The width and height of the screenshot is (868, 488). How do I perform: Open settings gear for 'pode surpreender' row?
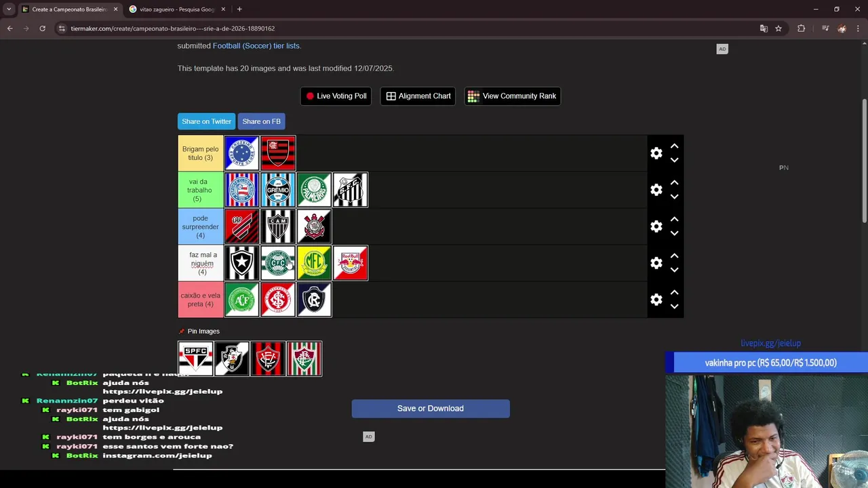click(x=656, y=226)
